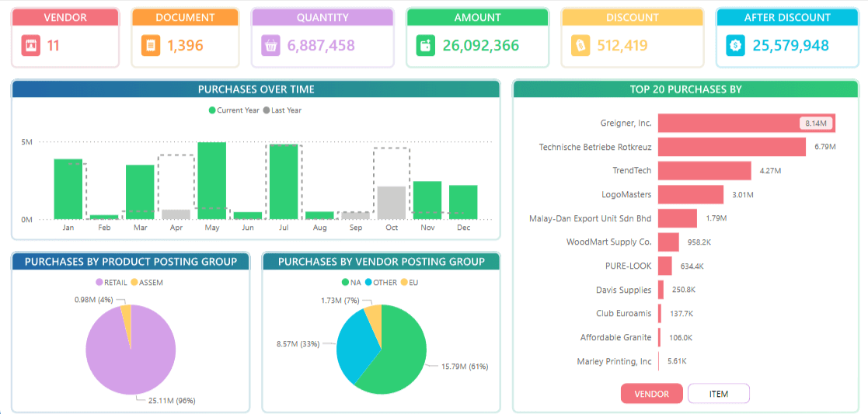Image resolution: width=868 pixels, height=414 pixels.
Task: Switch top purchases view to VENDOR
Action: [x=651, y=394]
